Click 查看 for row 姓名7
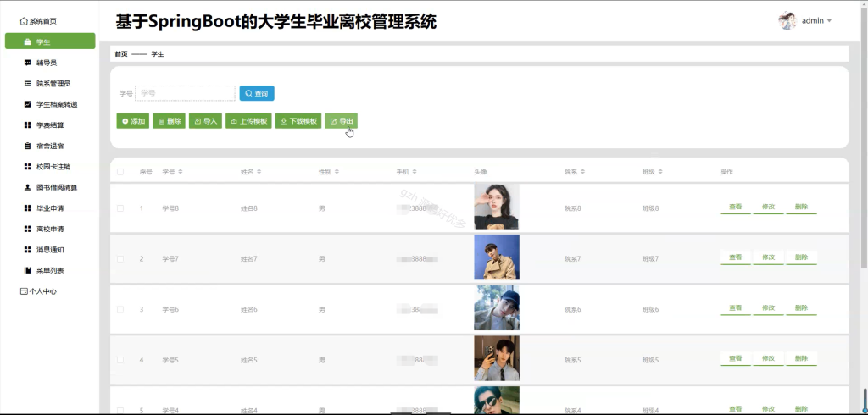The image size is (868, 415). click(x=735, y=257)
